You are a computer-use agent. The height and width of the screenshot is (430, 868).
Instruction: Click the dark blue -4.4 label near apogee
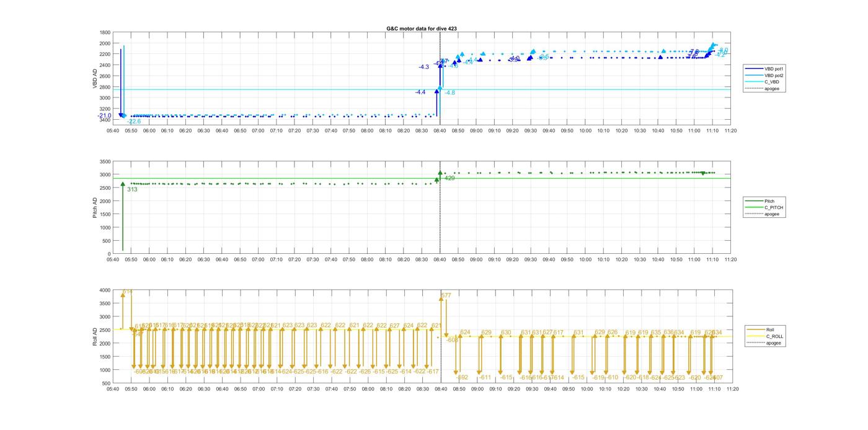pyautogui.click(x=420, y=92)
